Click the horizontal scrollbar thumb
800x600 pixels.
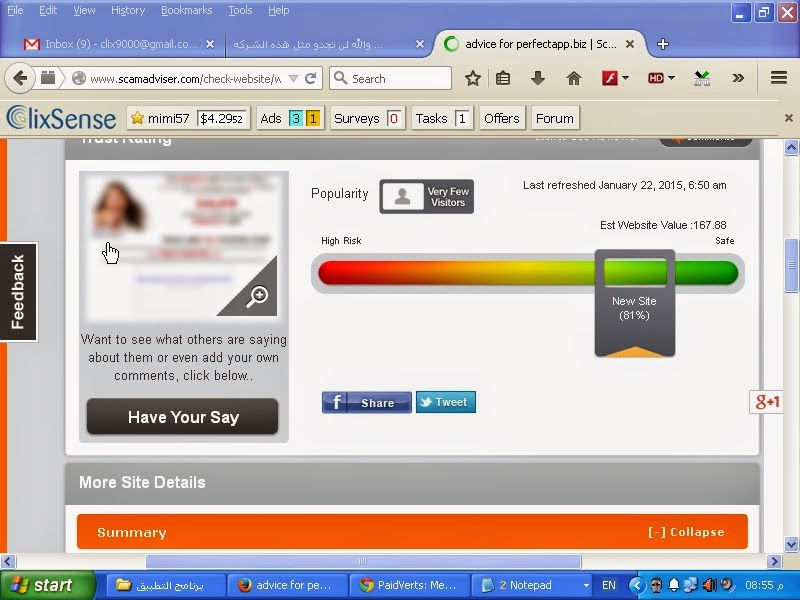tap(363, 561)
